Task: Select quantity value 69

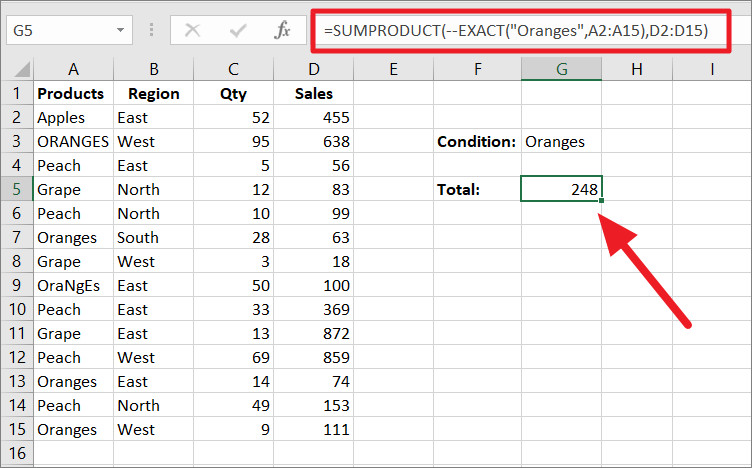Action: (234, 357)
